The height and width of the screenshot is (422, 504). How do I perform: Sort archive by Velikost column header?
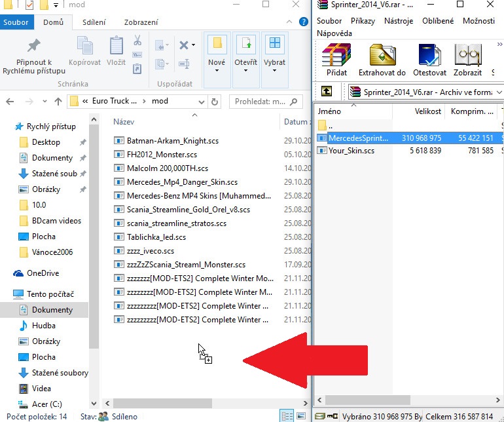(428, 111)
